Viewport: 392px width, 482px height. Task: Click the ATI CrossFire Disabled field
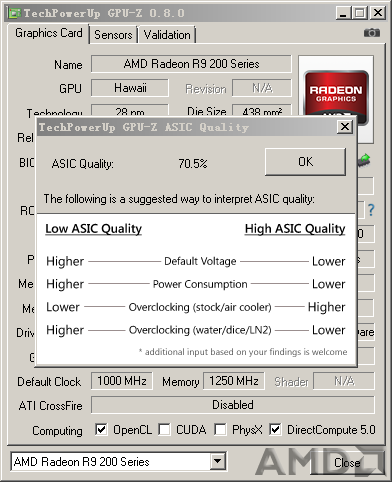(x=233, y=405)
